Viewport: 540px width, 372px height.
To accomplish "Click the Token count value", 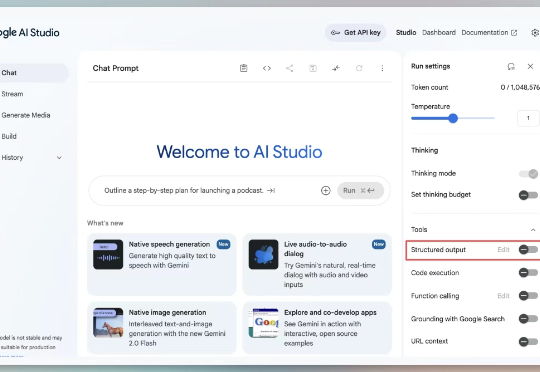I will click(x=520, y=87).
